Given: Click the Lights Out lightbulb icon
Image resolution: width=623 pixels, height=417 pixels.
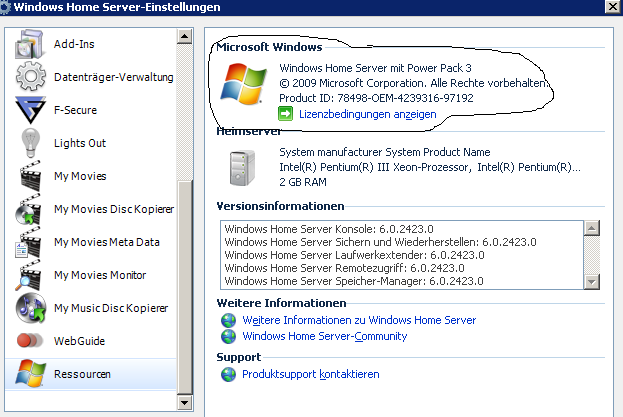Looking at the screenshot, I should tap(31, 143).
